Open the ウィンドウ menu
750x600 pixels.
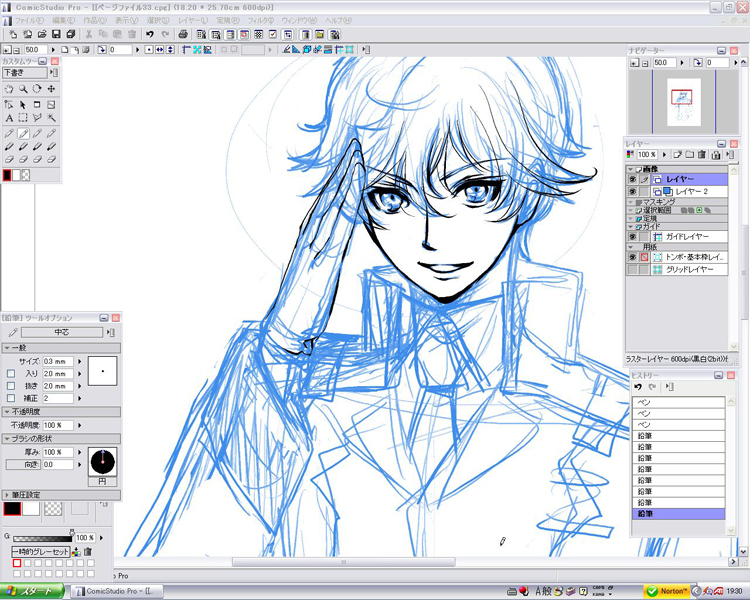pyautogui.click(x=299, y=21)
